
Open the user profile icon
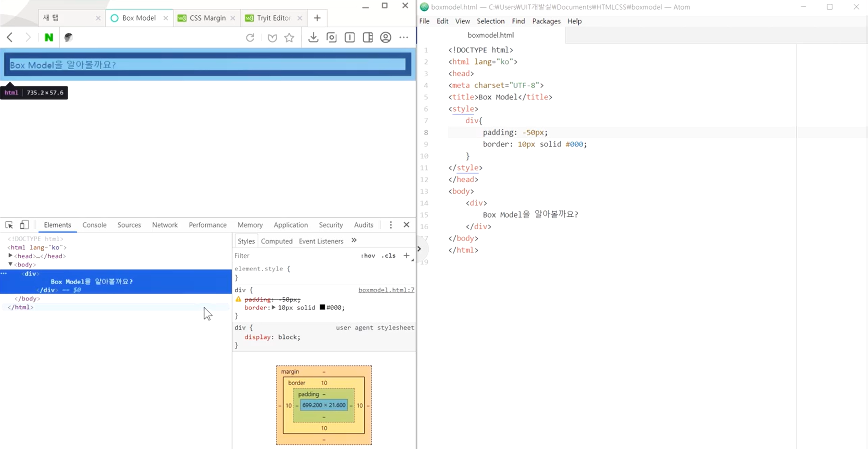tap(385, 37)
